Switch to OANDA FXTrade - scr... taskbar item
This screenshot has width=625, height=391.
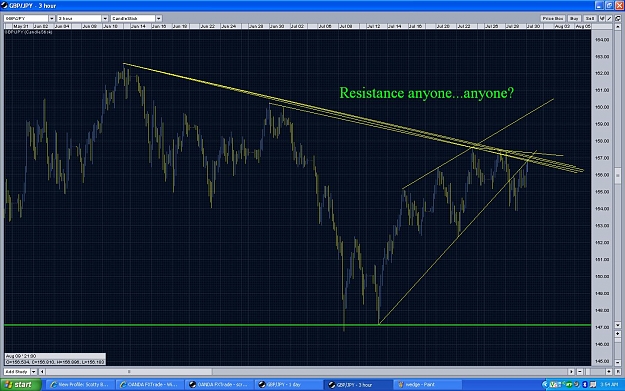click(219, 385)
